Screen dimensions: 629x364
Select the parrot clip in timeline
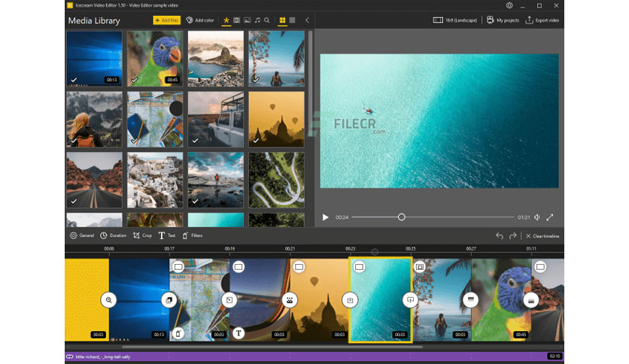pyautogui.click(x=501, y=300)
